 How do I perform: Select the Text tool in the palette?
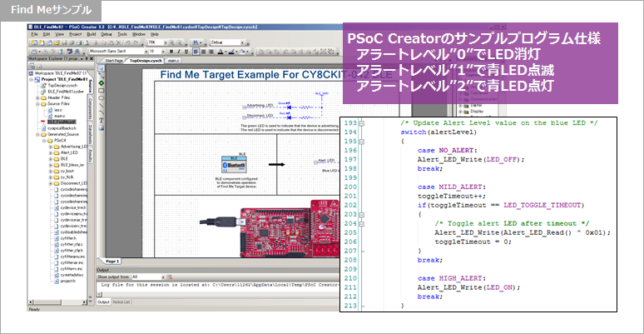click(101, 121)
